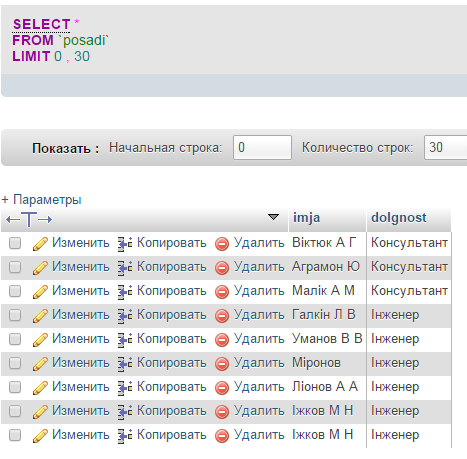Image resolution: width=467 pixels, height=459 pixels.
Task: Click Удалить link for Малік А М
Action: tap(259, 291)
